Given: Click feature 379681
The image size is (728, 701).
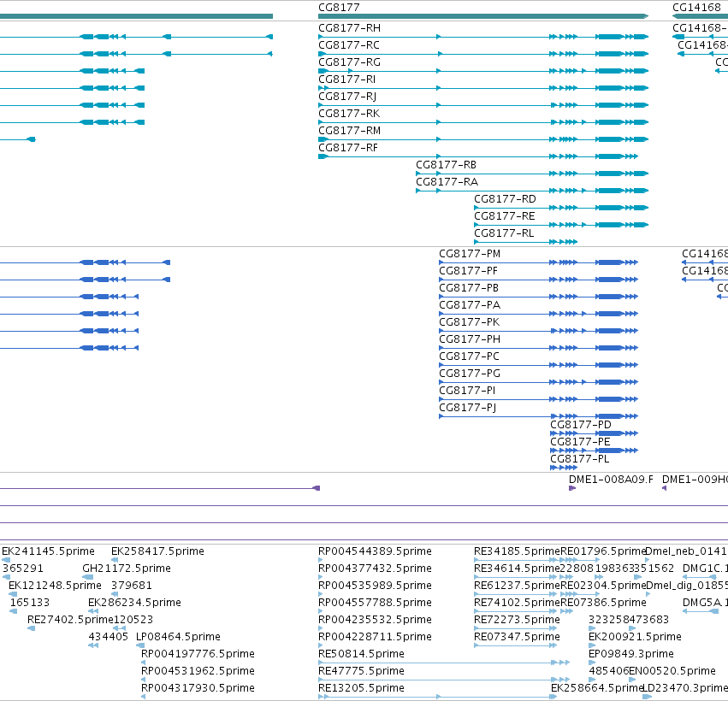Looking at the screenshot, I should (x=132, y=586).
